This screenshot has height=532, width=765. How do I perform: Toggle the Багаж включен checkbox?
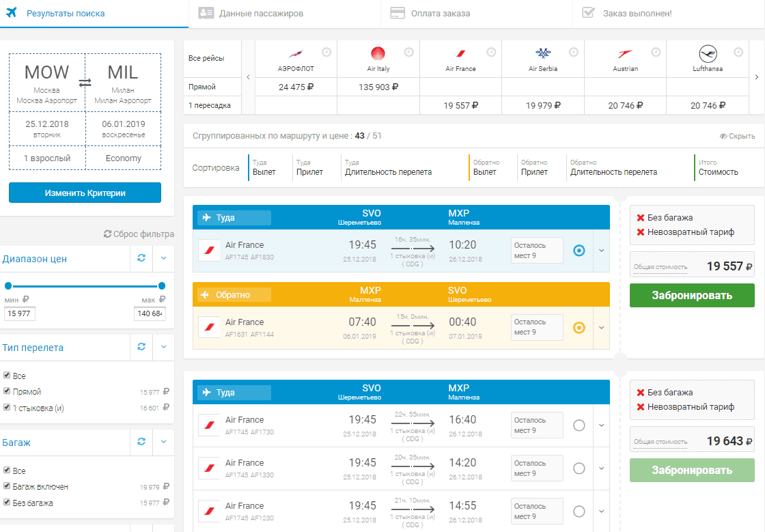pyautogui.click(x=7, y=486)
